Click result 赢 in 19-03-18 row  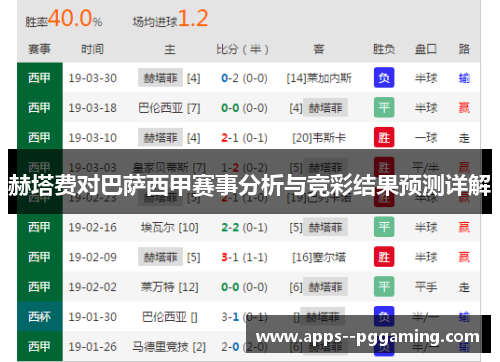coord(464,108)
